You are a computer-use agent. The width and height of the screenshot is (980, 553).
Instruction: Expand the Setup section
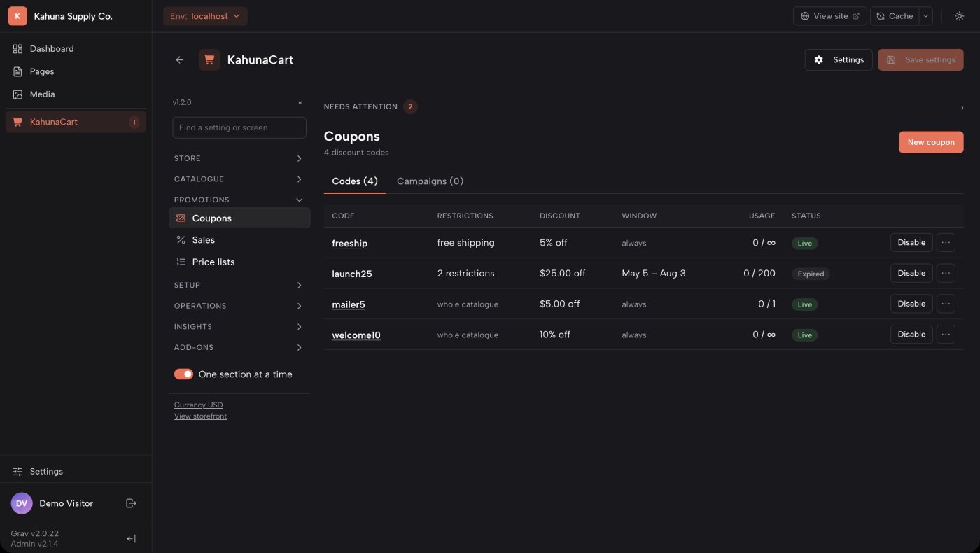239,285
